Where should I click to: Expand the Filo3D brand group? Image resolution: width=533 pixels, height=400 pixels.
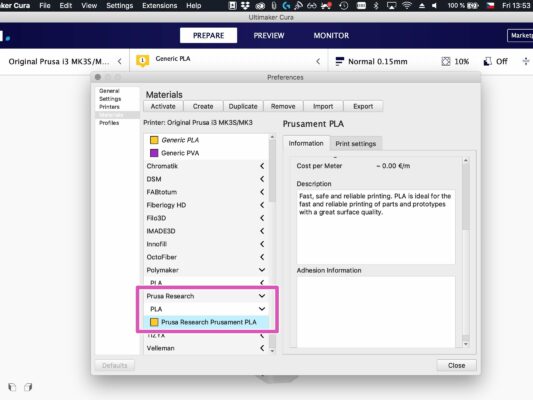click(x=262, y=218)
